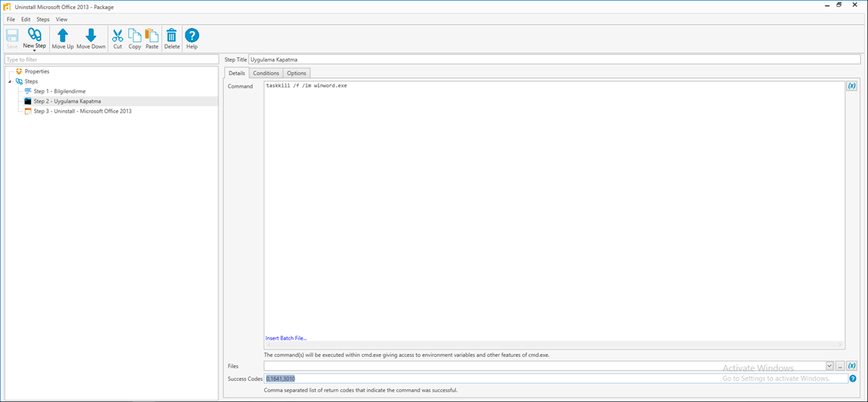Screen dimensions: 868x402
Task: Click the Files path input field
Action: pyautogui.click(x=544, y=366)
